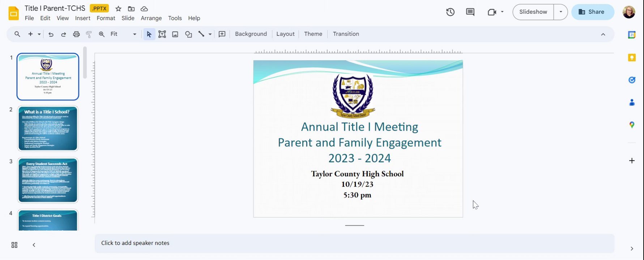
Task: Click the Layout button
Action: (285, 34)
